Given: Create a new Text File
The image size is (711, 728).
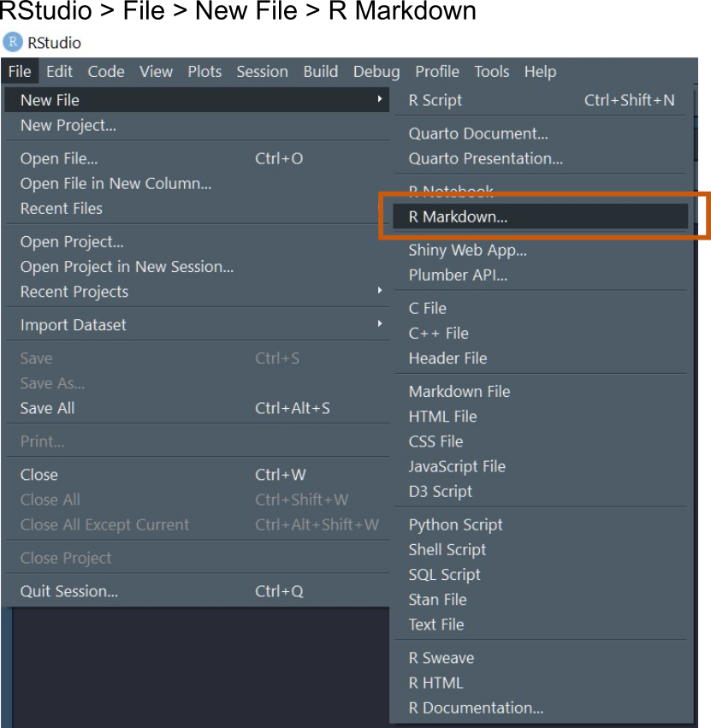Looking at the screenshot, I should 541,625.
